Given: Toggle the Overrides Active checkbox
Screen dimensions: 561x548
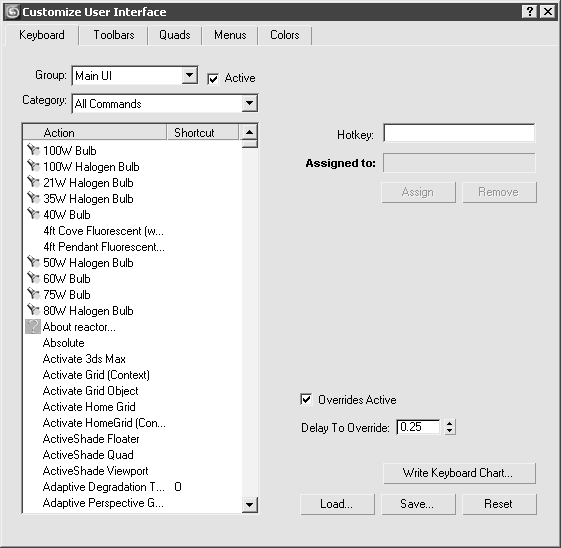Looking at the screenshot, I should click(306, 399).
